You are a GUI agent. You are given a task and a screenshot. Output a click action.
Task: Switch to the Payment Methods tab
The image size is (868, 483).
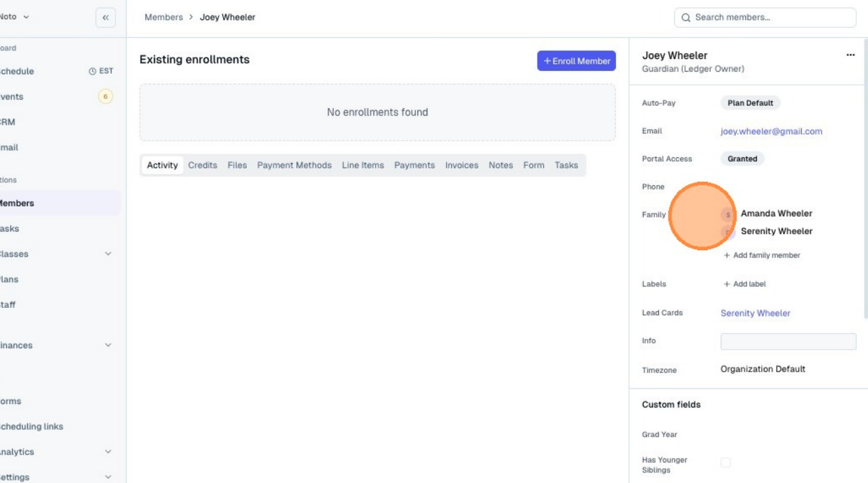[x=294, y=165]
